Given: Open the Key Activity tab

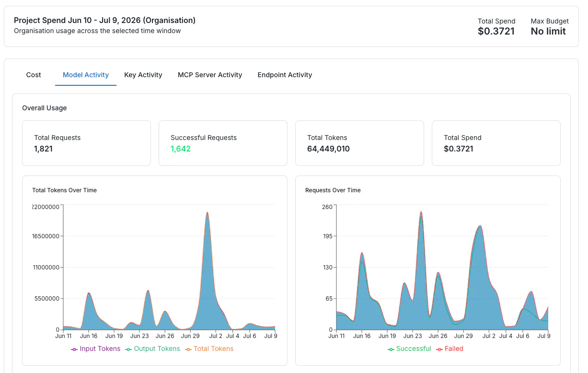Looking at the screenshot, I should (143, 75).
